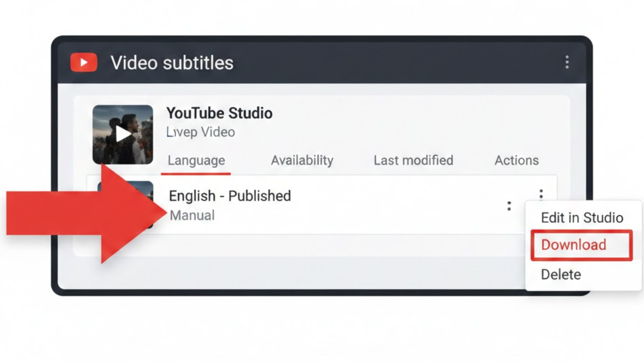Click the Manual label under English - Published
The width and height of the screenshot is (644, 362).
[192, 215]
